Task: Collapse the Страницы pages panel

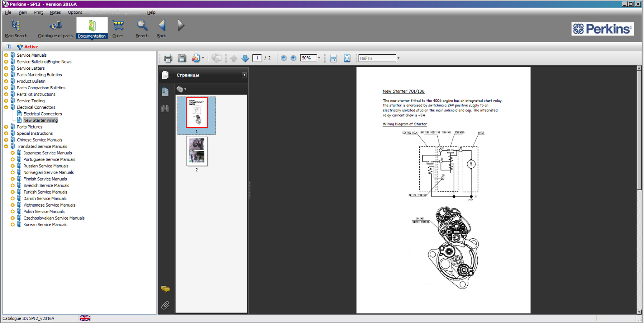Action: (x=244, y=75)
